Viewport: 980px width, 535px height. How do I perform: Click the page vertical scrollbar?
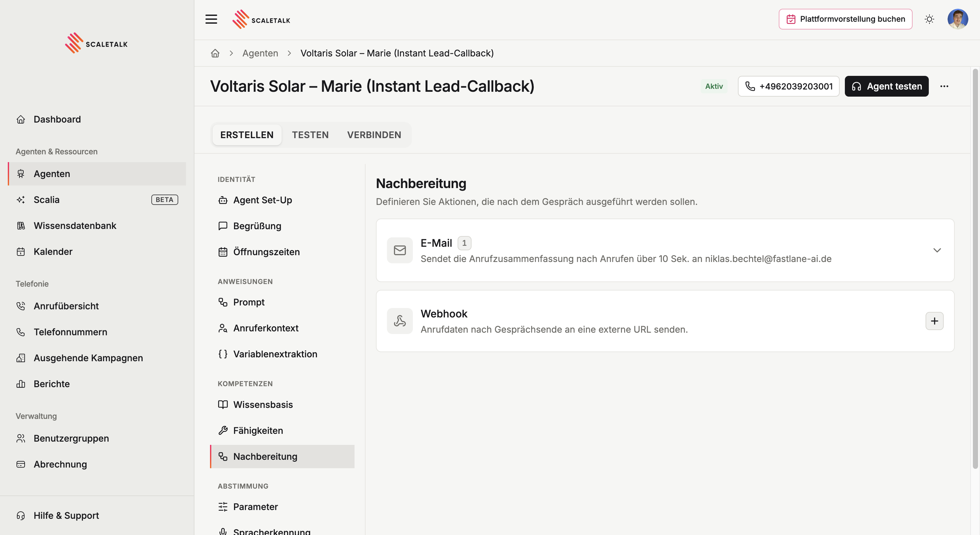975,268
